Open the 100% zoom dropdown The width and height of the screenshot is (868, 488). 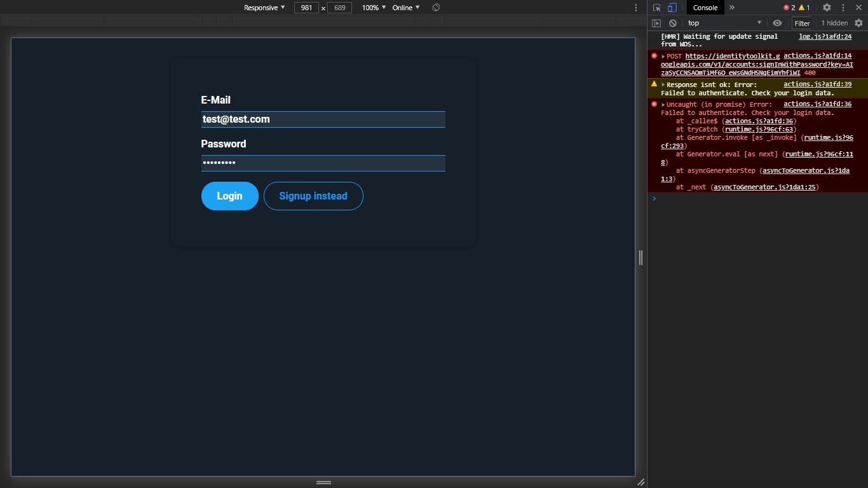coord(374,8)
